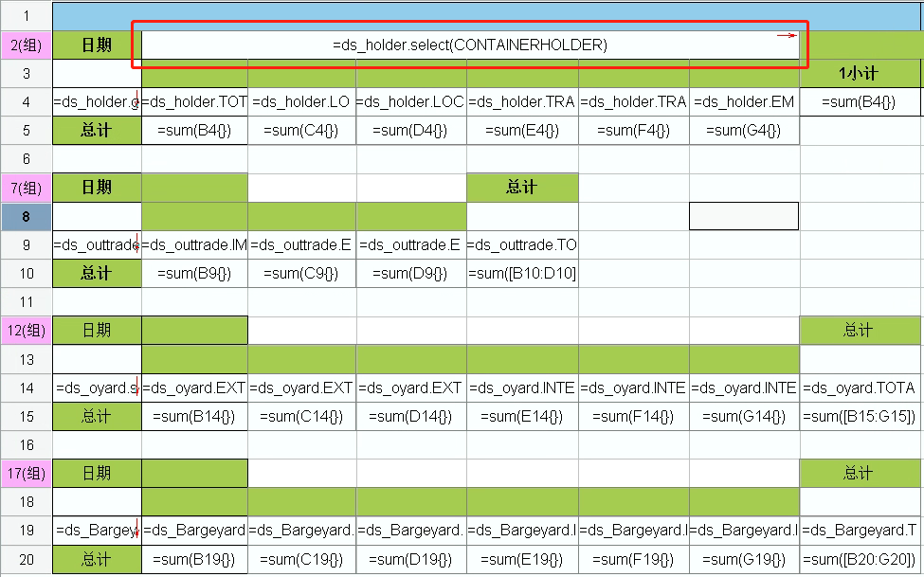924x577 pixels.
Task: Click the 总计 label in row 10
Action: (x=97, y=273)
